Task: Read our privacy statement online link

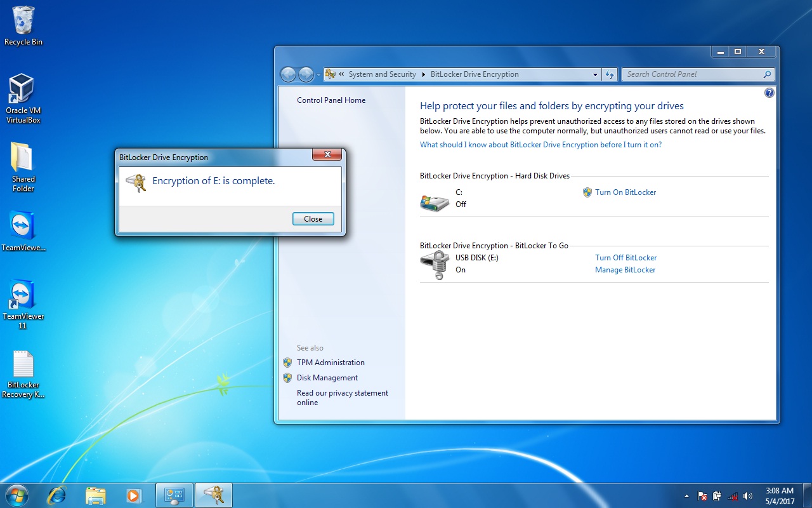Action: 343,398
